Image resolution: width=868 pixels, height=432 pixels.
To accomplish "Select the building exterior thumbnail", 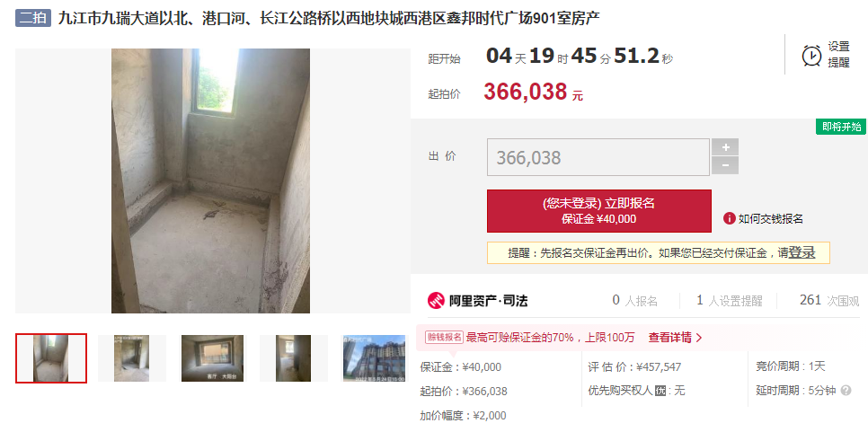I will pyautogui.click(x=374, y=357).
